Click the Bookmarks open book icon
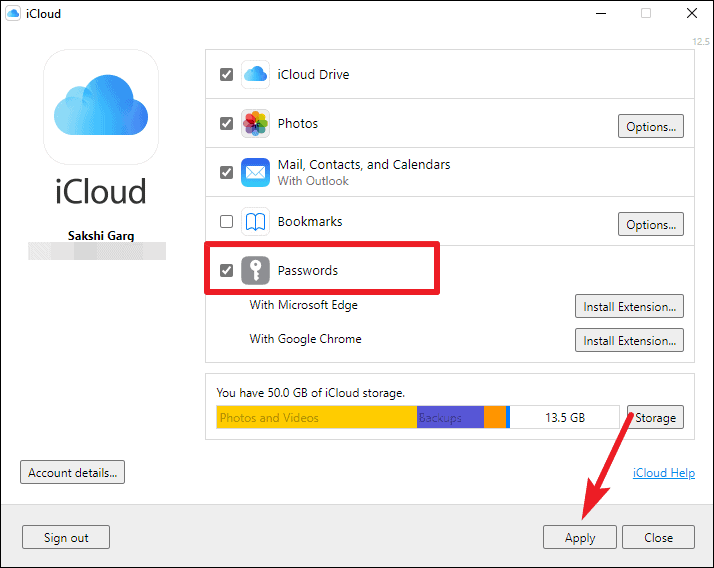 click(255, 222)
